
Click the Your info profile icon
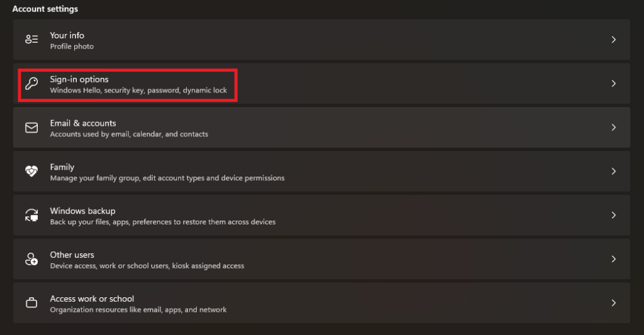click(x=31, y=40)
